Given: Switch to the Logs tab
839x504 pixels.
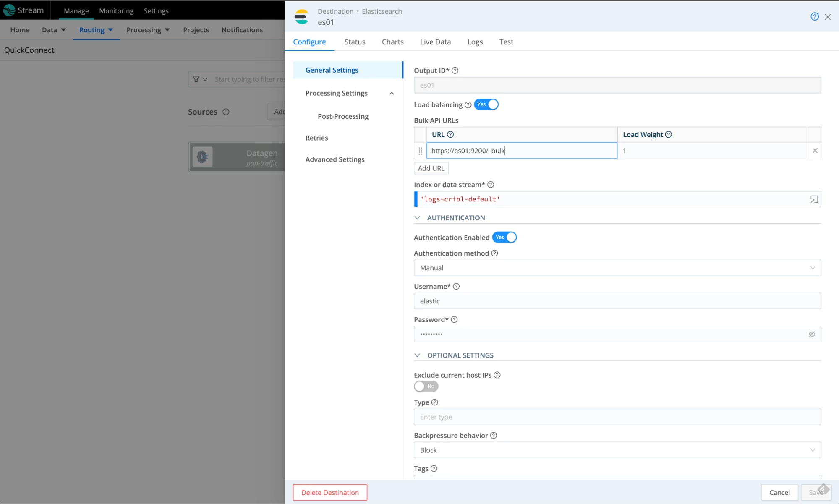Looking at the screenshot, I should (475, 42).
